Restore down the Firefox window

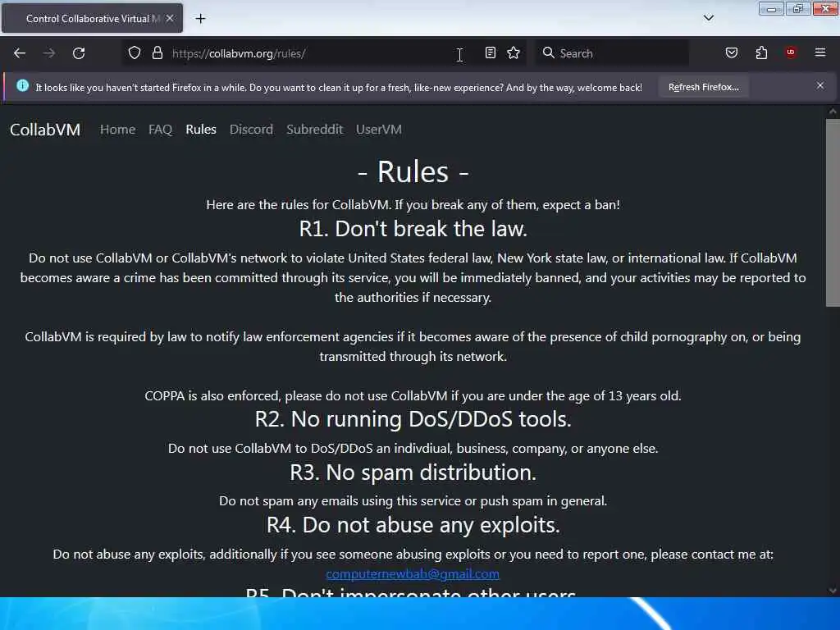pos(798,8)
